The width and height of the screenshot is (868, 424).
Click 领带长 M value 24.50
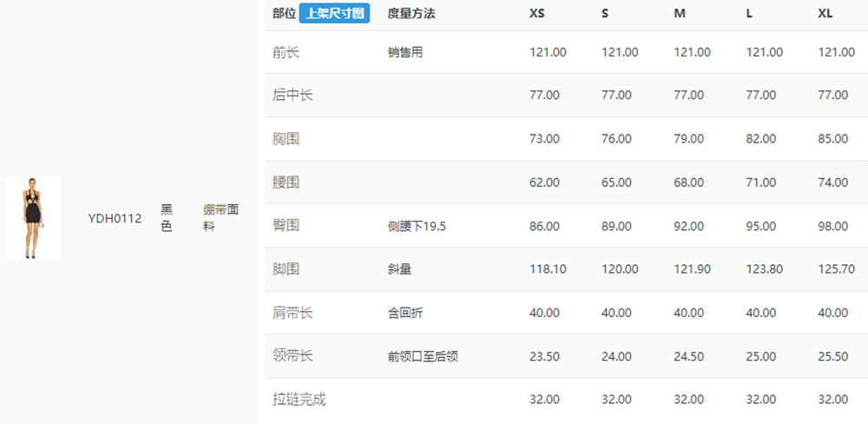[x=689, y=356]
